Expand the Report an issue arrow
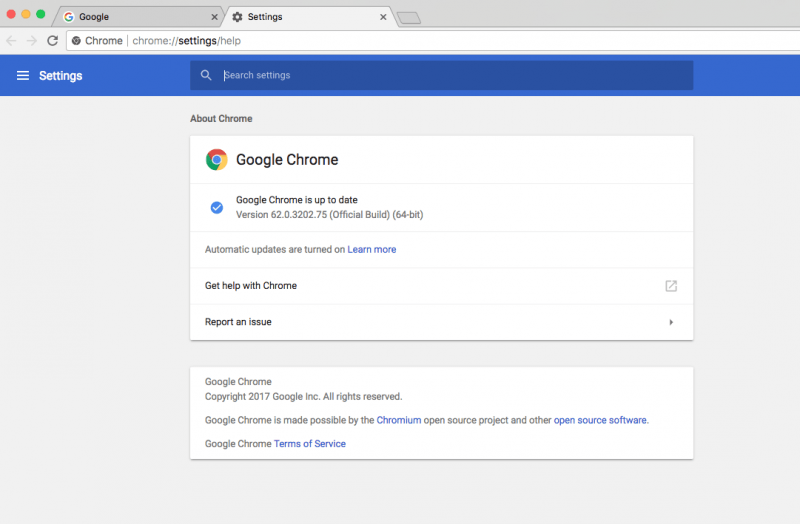The height and width of the screenshot is (524, 800). click(x=671, y=322)
